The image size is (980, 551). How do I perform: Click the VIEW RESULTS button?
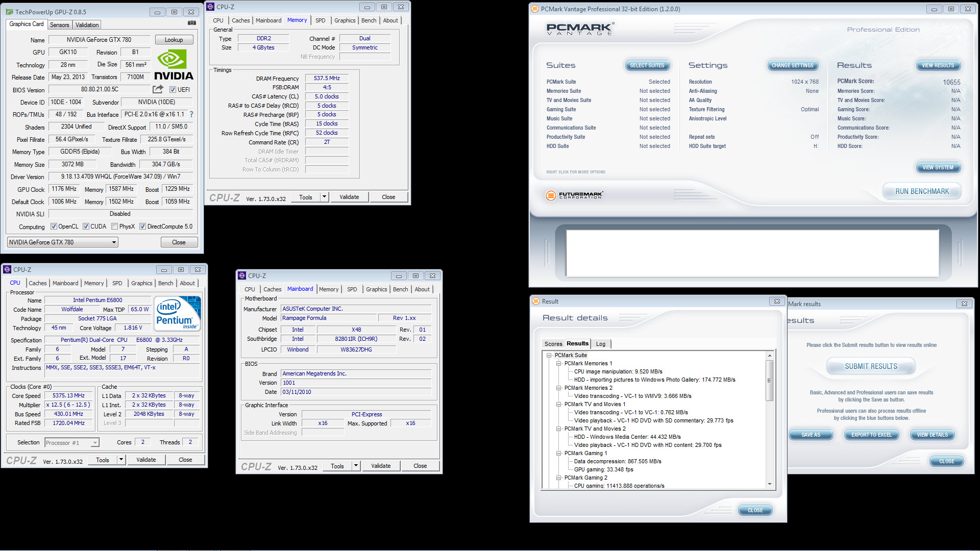(938, 65)
